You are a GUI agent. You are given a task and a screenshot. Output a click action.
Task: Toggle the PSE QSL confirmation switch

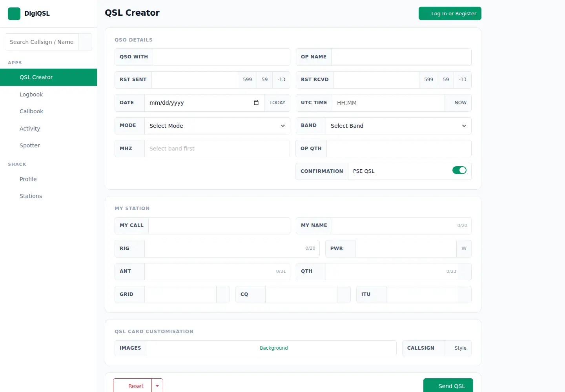pyautogui.click(x=459, y=170)
